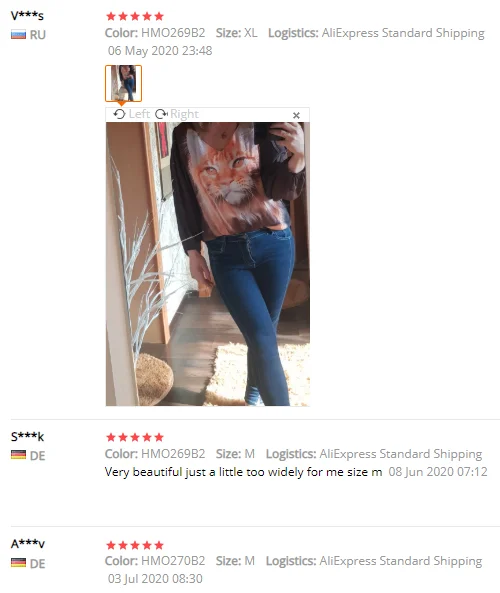Click the star rating of V***s's review

click(x=135, y=16)
